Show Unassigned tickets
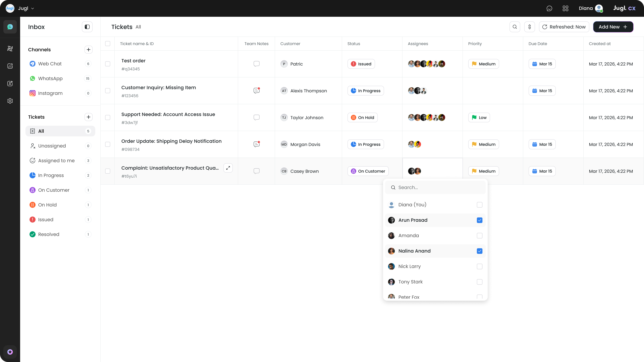Screen dimensions: 644x362 (x=60, y=146)
